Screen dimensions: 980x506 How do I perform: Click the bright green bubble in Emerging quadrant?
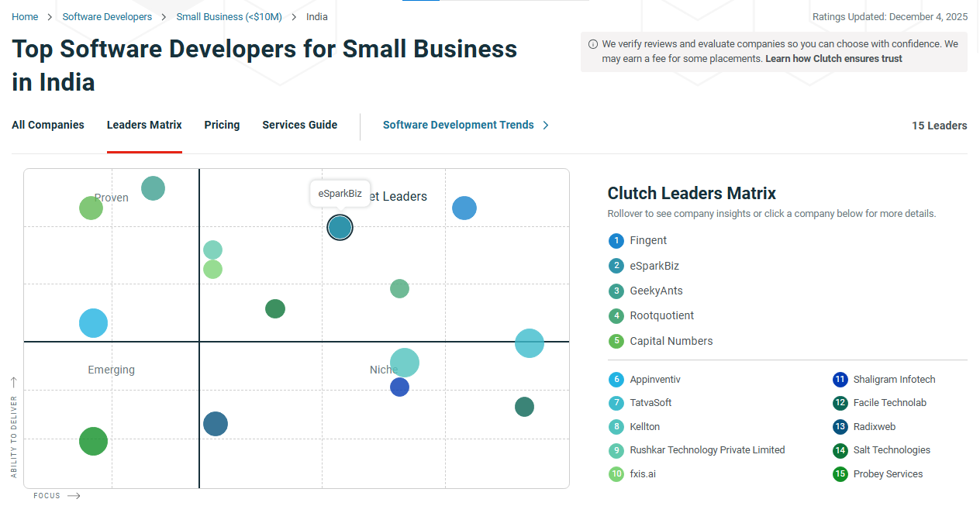[93, 442]
